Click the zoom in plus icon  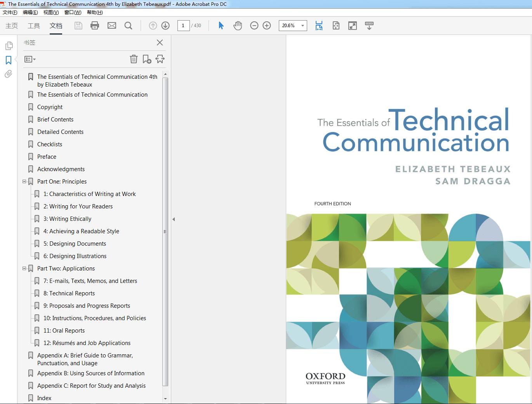(x=267, y=26)
